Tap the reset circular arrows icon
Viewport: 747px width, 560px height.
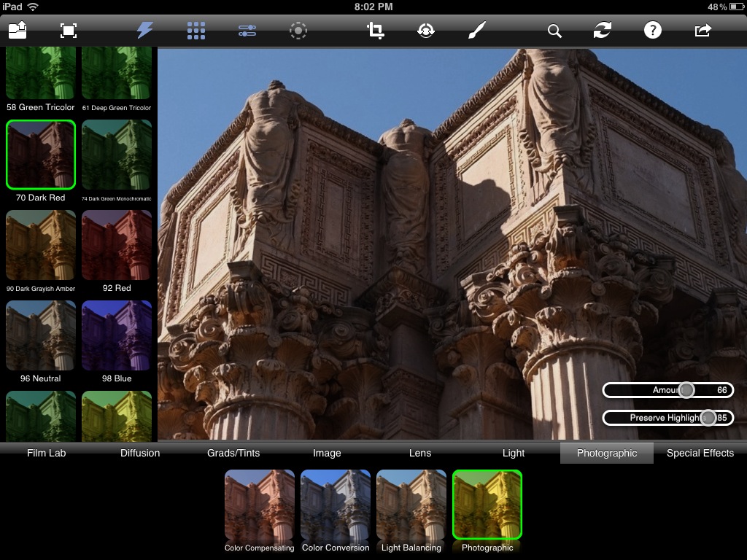602,30
